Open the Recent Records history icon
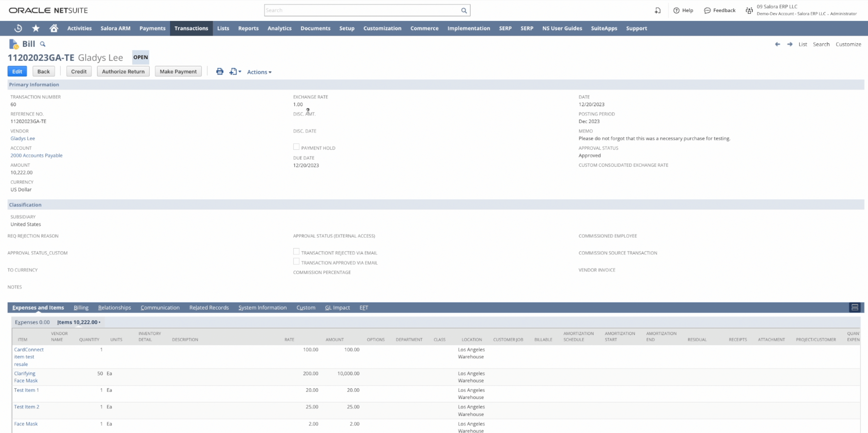 pos(18,28)
